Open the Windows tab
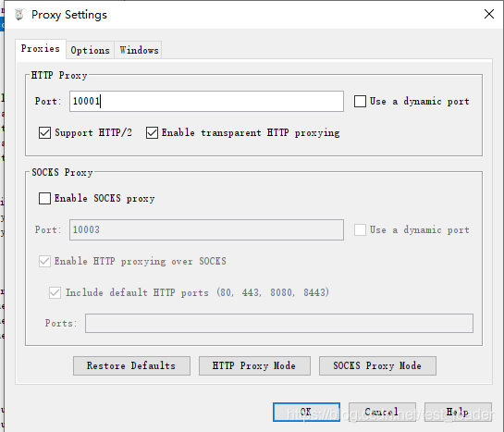This screenshot has height=432, width=504. point(139,50)
